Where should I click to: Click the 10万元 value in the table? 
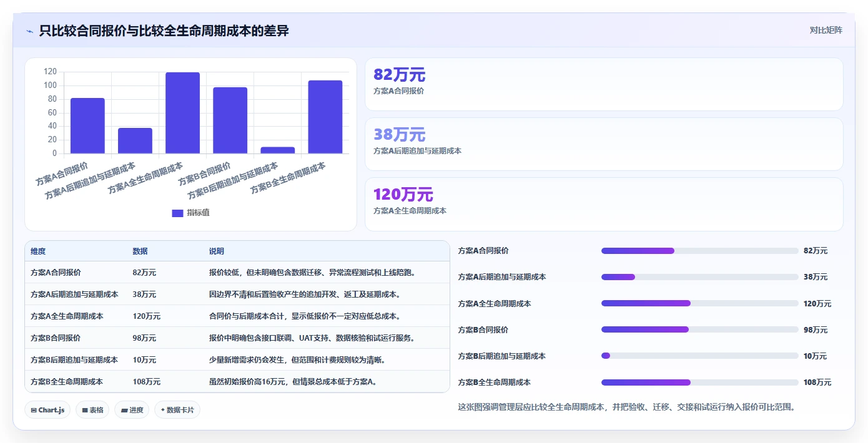pyautogui.click(x=144, y=360)
